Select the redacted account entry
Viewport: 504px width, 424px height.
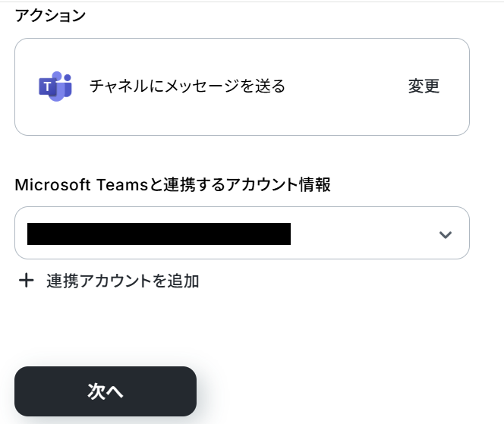pyautogui.click(x=159, y=234)
